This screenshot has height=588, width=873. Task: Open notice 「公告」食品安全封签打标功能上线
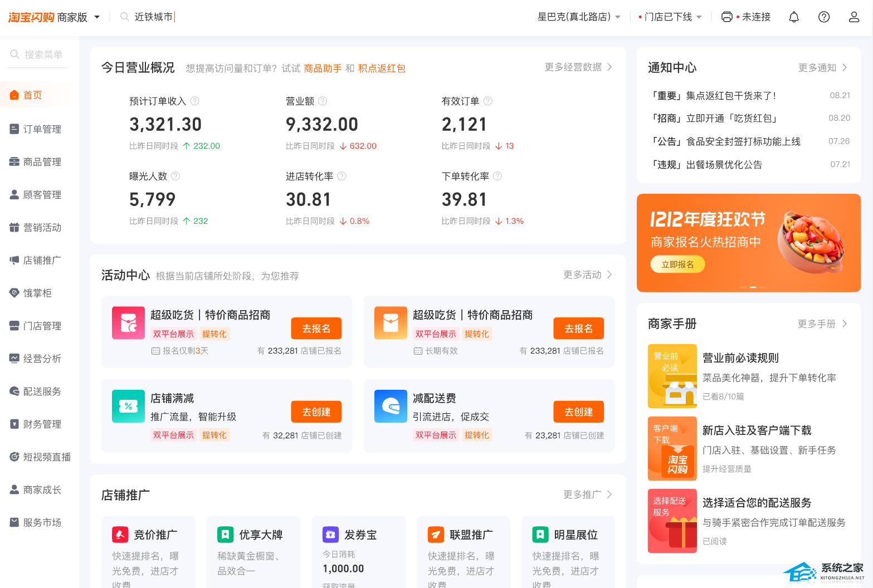pyautogui.click(x=726, y=141)
